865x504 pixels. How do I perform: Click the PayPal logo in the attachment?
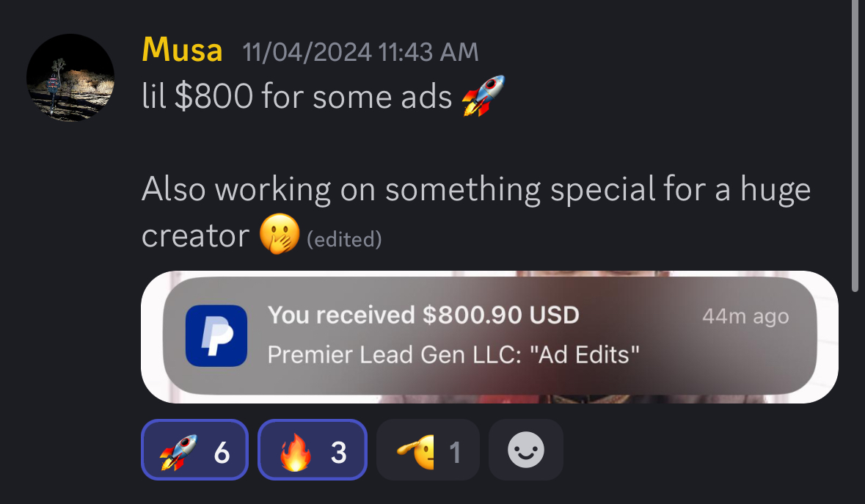216,336
